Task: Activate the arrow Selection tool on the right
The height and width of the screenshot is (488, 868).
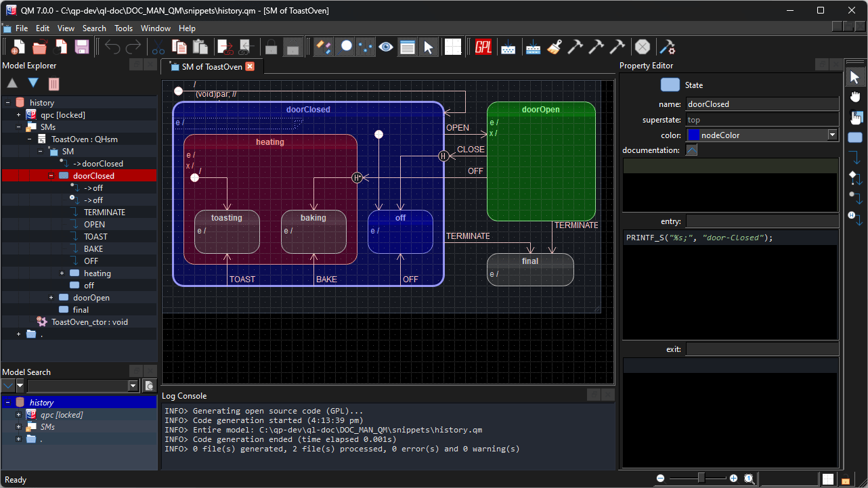Action: point(855,76)
